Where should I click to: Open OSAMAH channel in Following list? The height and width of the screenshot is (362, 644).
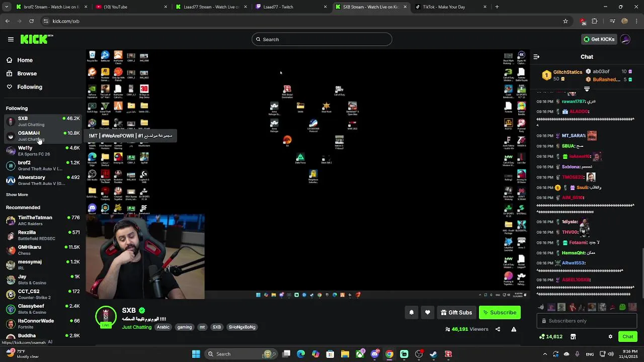click(x=43, y=136)
